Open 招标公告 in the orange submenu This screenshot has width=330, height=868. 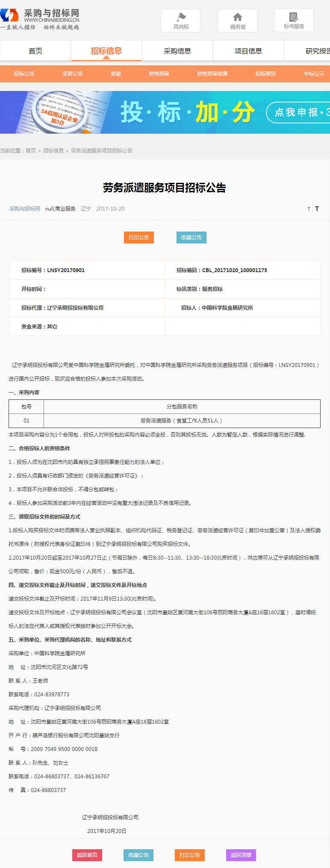[24, 74]
